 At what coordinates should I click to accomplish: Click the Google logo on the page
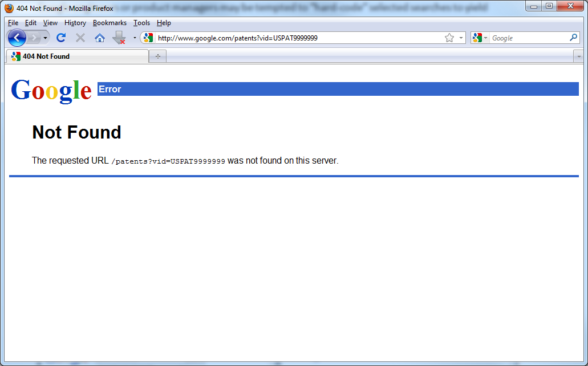(x=51, y=91)
